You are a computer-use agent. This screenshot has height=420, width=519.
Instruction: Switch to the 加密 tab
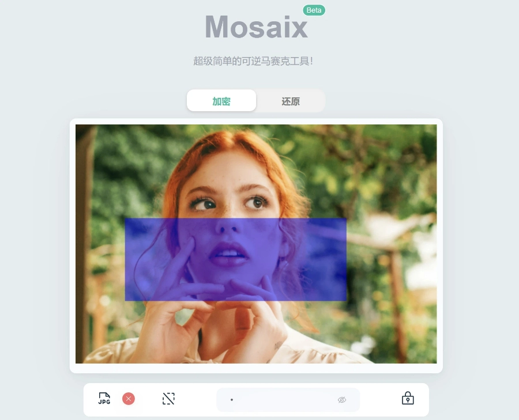coord(221,101)
